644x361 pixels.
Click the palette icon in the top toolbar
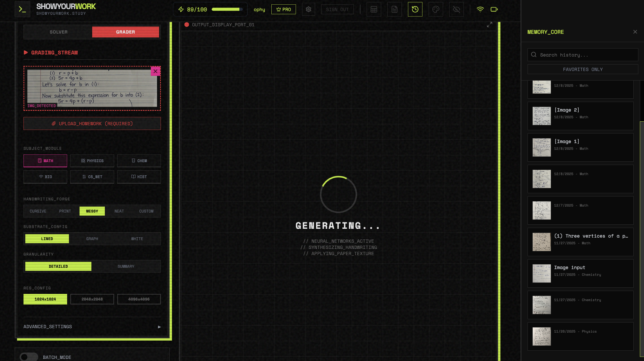[x=436, y=9]
